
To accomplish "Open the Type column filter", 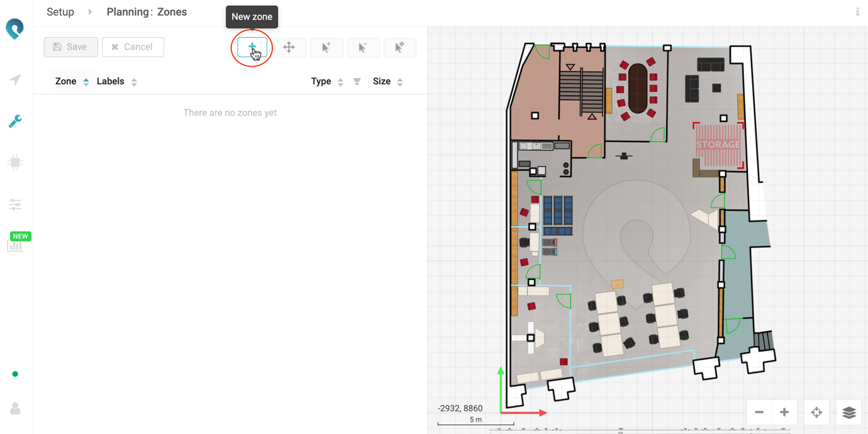I will (x=357, y=82).
